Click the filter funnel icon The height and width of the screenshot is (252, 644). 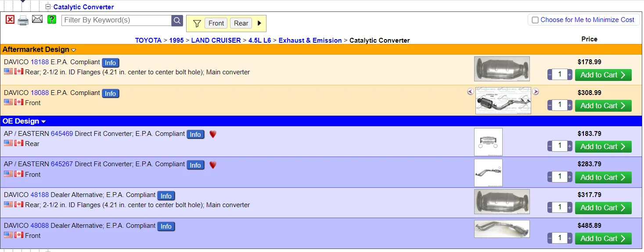pyautogui.click(x=197, y=24)
